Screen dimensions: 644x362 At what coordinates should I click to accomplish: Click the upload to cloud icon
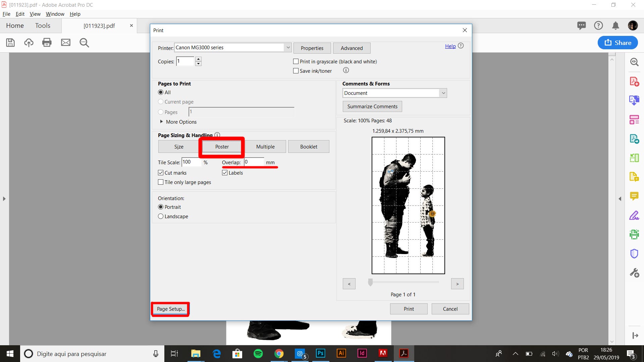point(29,43)
